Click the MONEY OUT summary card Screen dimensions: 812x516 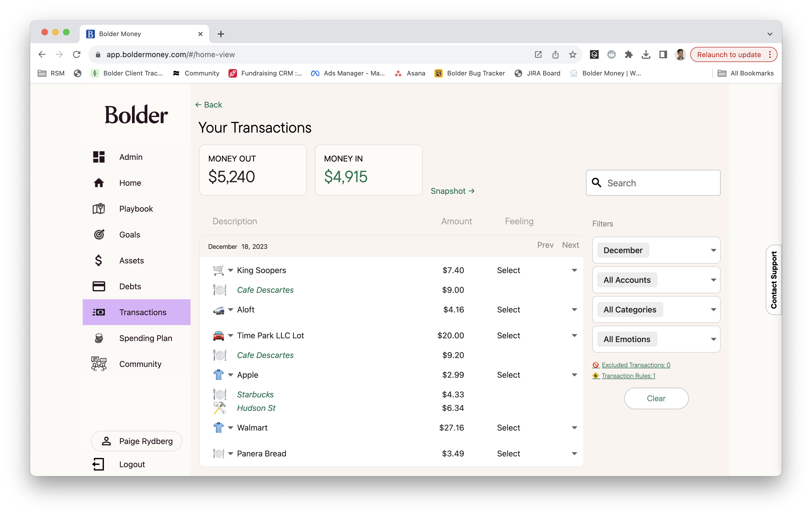click(253, 170)
